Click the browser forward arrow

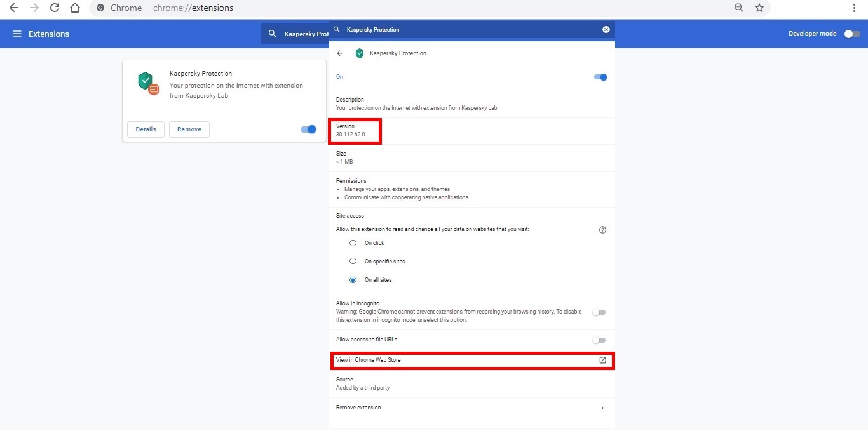click(34, 8)
